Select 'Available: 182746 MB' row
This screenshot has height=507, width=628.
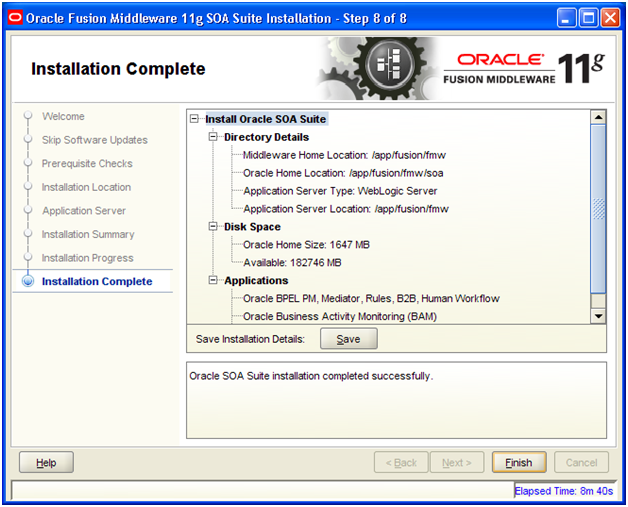(292, 263)
